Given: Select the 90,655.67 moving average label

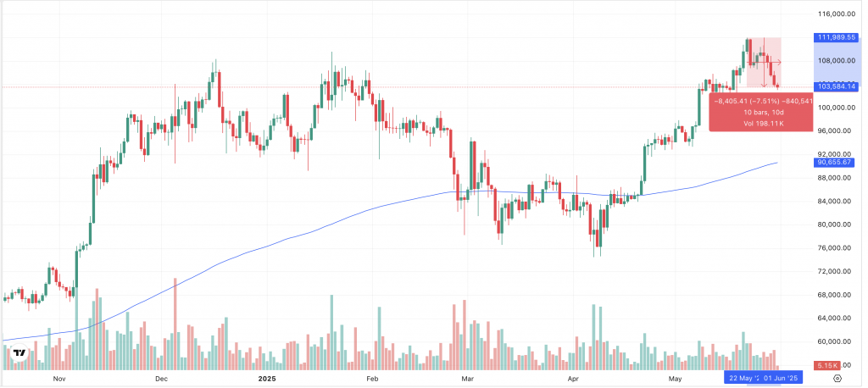Looking at the screenshot, I should pyautogui.click(x=835, y=162).
